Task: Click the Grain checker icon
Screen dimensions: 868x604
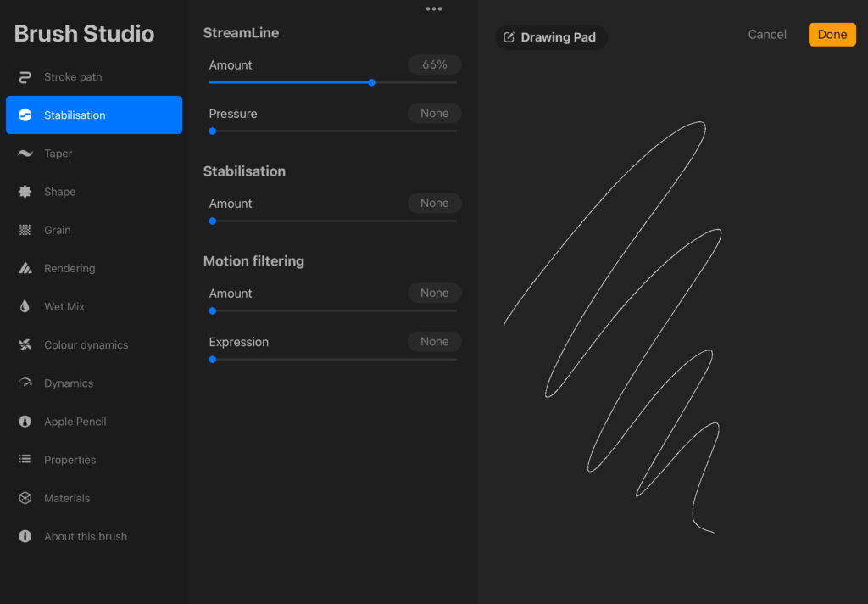Action: click(x=25, y=230)
